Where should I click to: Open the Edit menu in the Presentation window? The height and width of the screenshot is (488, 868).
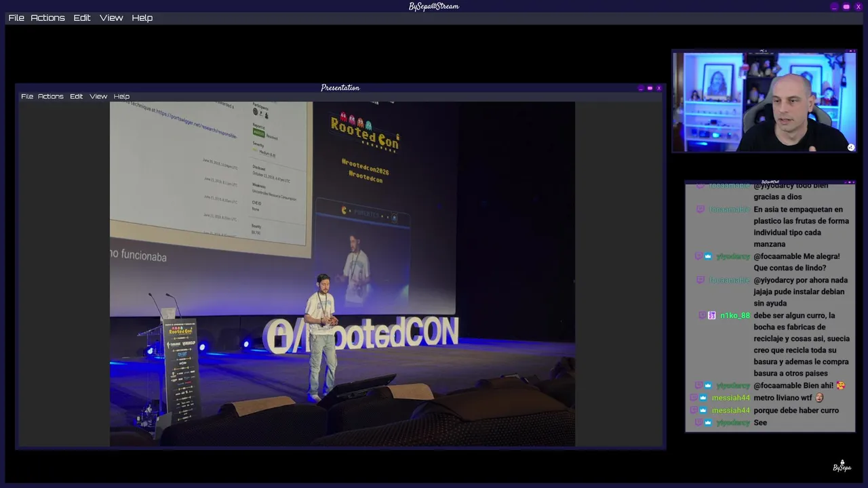[76, 96]
